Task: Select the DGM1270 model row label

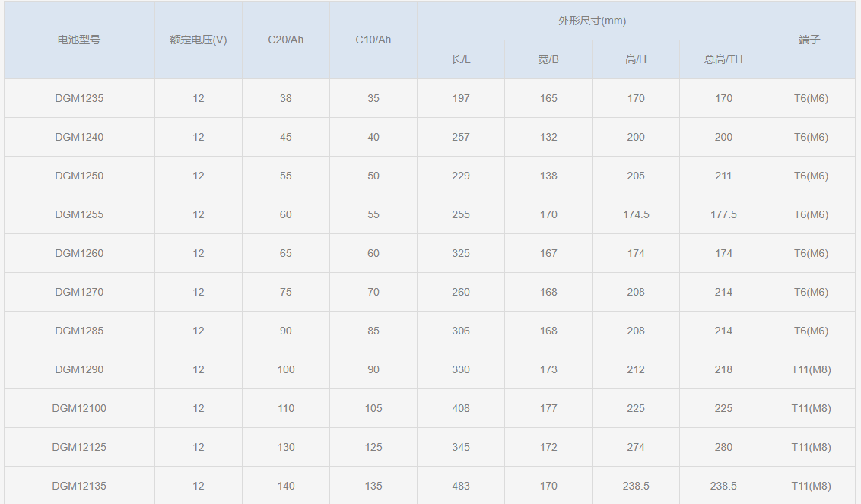Action: tap(79, 292)
